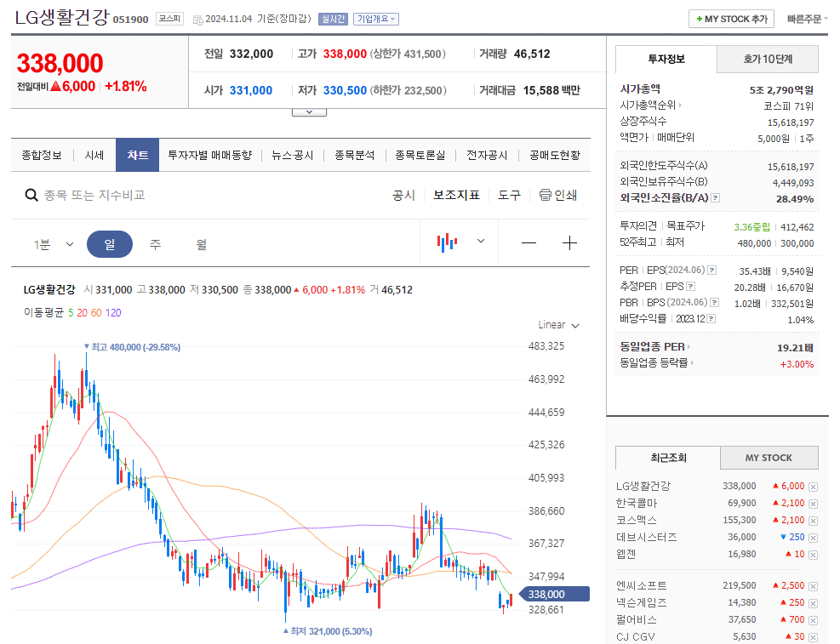Open help icon next to PER EPS(2024.06)

coord(712,271)
